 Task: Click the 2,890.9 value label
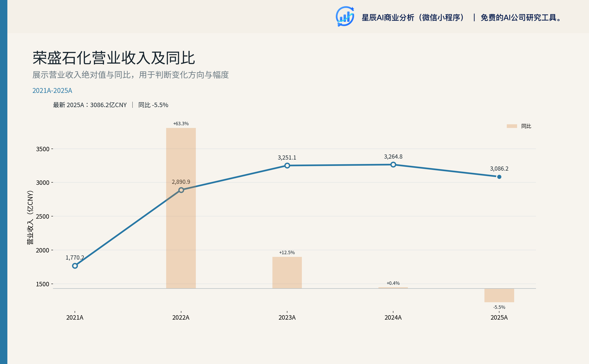181,182
